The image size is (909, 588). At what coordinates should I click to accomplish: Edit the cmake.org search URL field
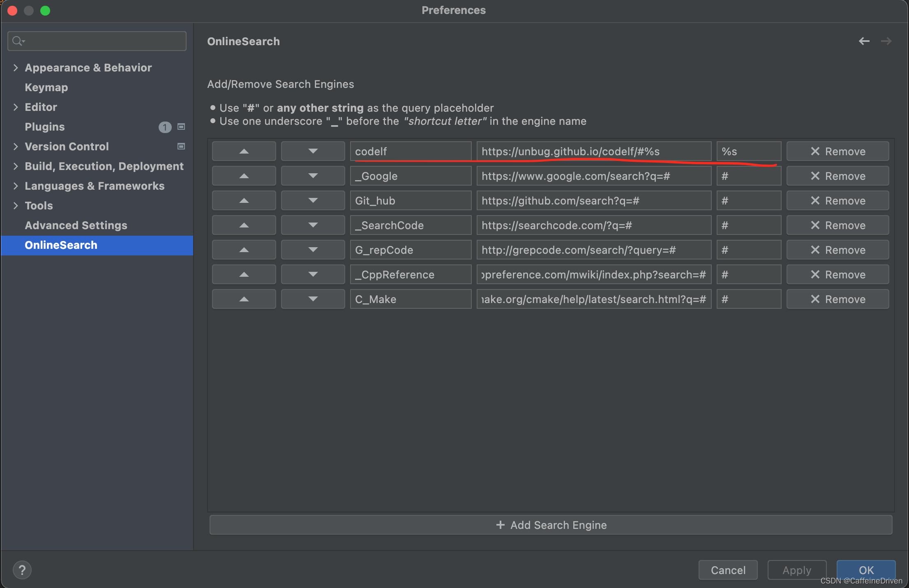click(594, 299)
